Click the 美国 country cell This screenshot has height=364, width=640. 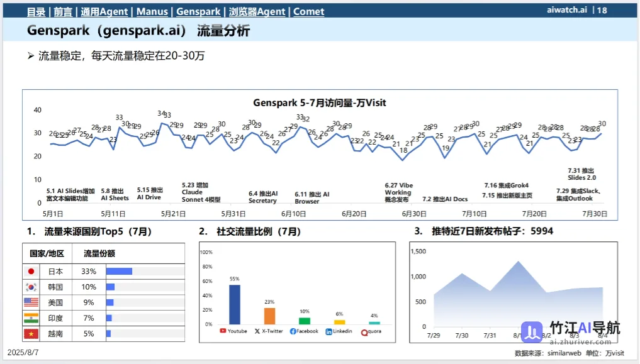[55, 302]
